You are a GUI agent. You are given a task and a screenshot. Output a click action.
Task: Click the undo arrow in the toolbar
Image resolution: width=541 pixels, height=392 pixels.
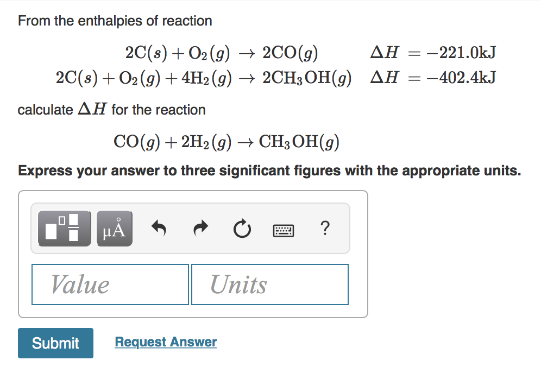[158, 228]
